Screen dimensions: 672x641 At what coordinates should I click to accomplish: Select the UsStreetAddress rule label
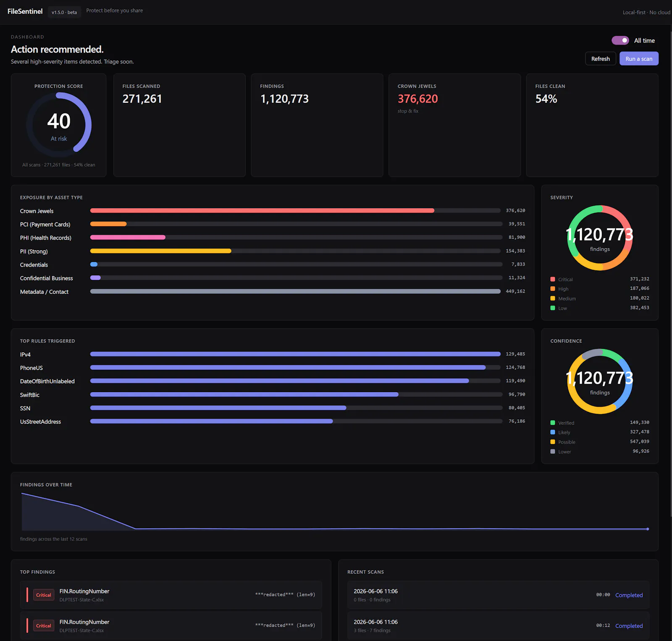click(x=40, y=422)
